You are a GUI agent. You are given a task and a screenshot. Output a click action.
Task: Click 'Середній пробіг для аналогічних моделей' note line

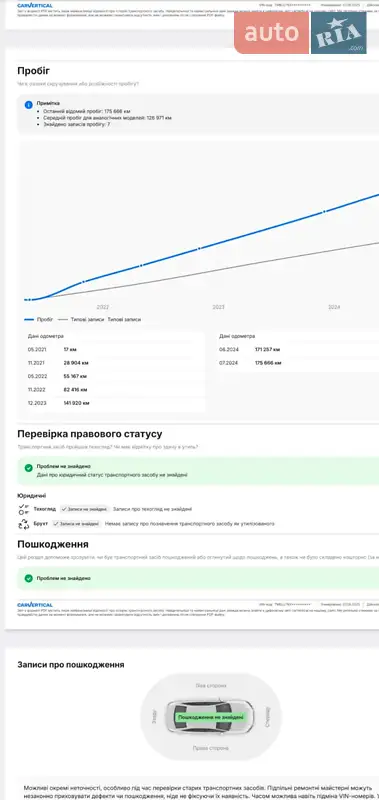click(x=107, y=118)
